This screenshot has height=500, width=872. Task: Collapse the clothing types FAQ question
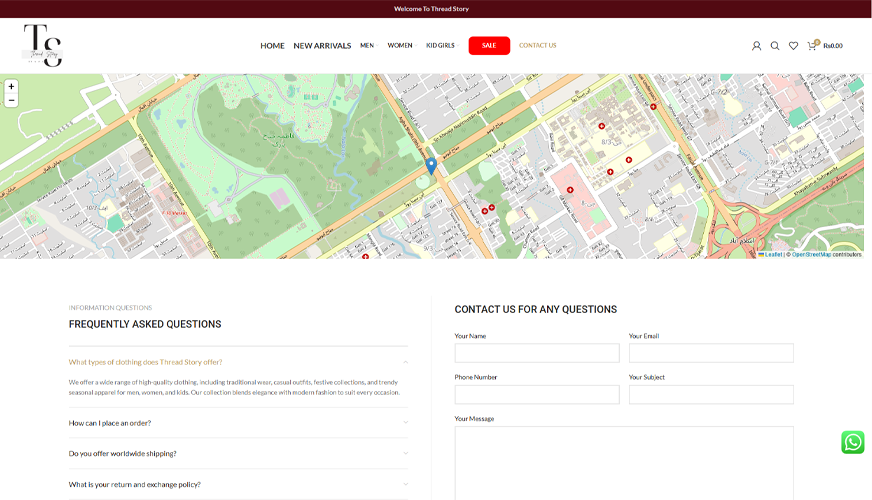coord(238,362)
